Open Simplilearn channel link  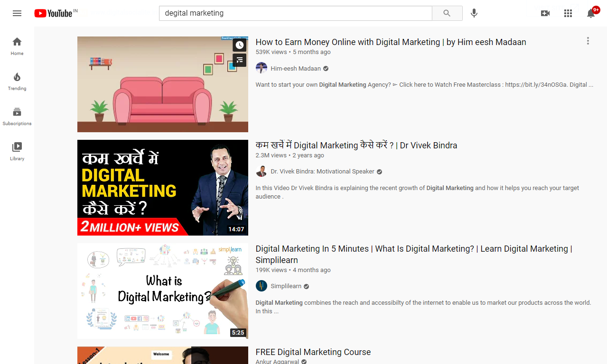[x=286, y=286]
